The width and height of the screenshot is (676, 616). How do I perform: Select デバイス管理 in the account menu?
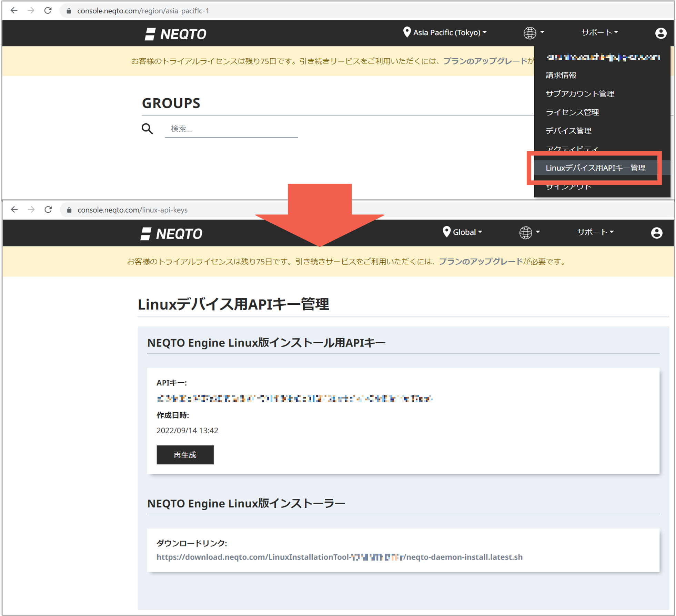click(568, 131)
